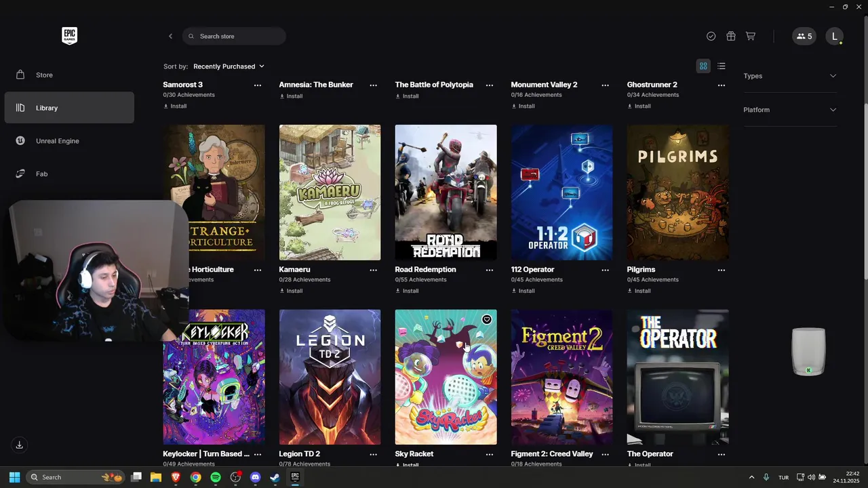Open the wishlist checkmark icon
The height and width of the screenshot is (488, 868).
coord(711,36)
